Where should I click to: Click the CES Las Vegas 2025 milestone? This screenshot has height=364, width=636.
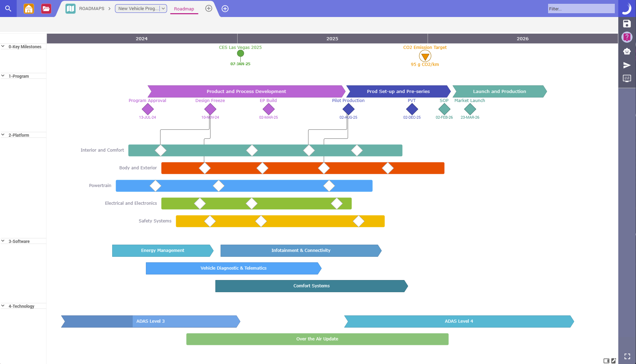click(x=240, y=53)
